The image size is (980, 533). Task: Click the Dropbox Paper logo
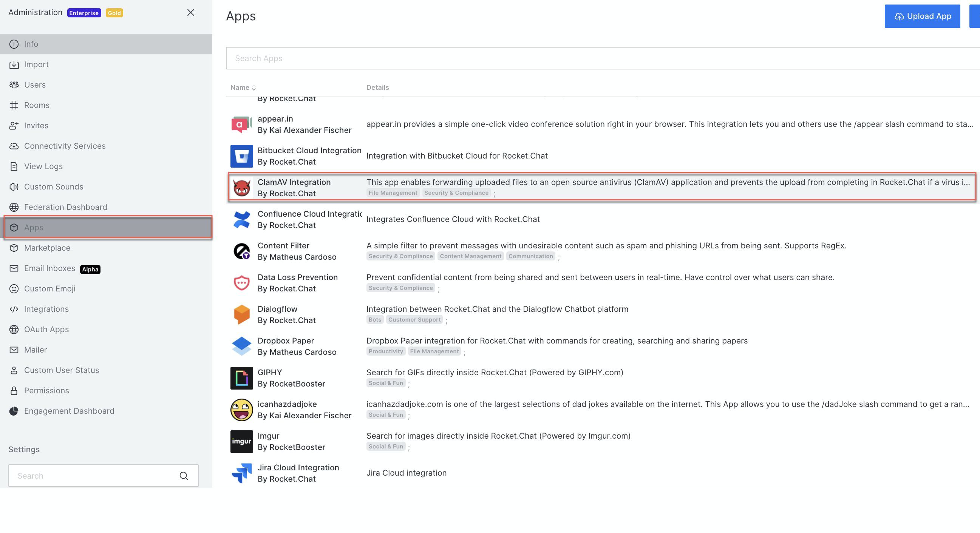(241, 346)
